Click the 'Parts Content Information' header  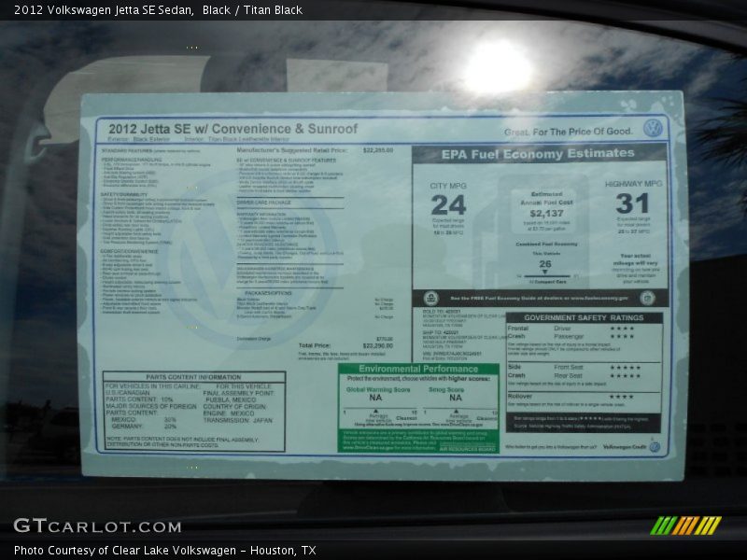[193, 377]
